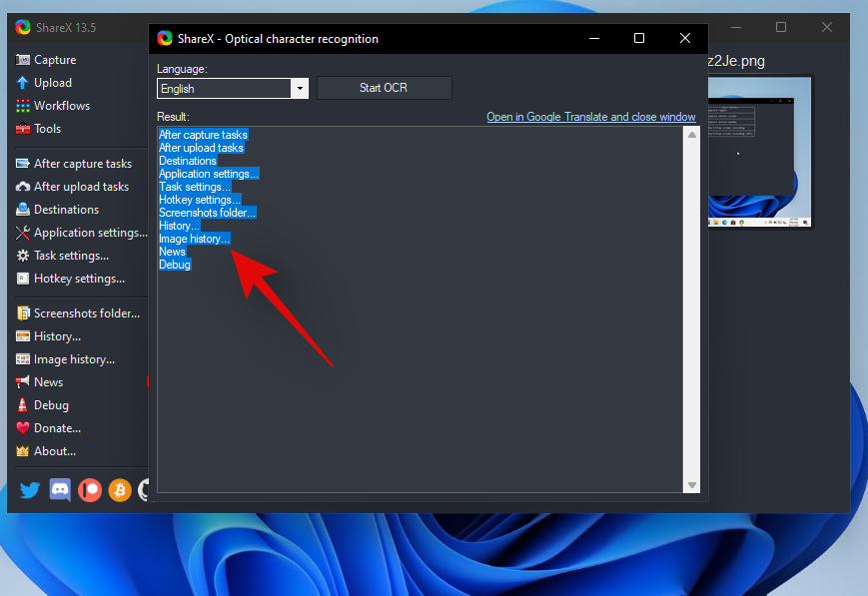Click the About crown icon
This screenshot has width=868, height=596.
(23, 451)
